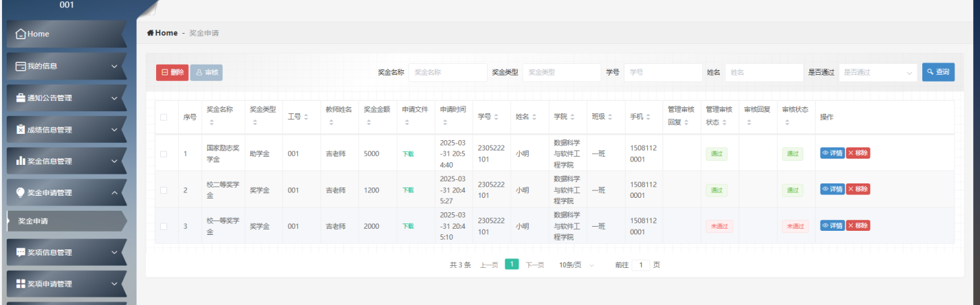The height and width of the screenshot is (305, 980).
Task: Focus the 学号 search field
Action: coord(663,72)
